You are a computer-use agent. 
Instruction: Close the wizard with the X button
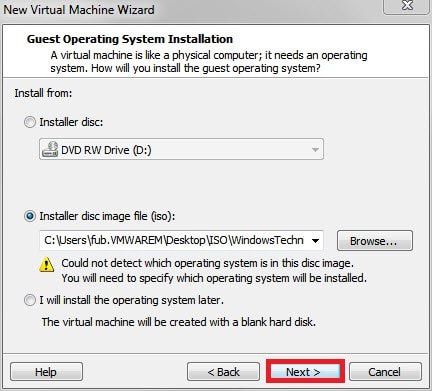coord(407,6)
